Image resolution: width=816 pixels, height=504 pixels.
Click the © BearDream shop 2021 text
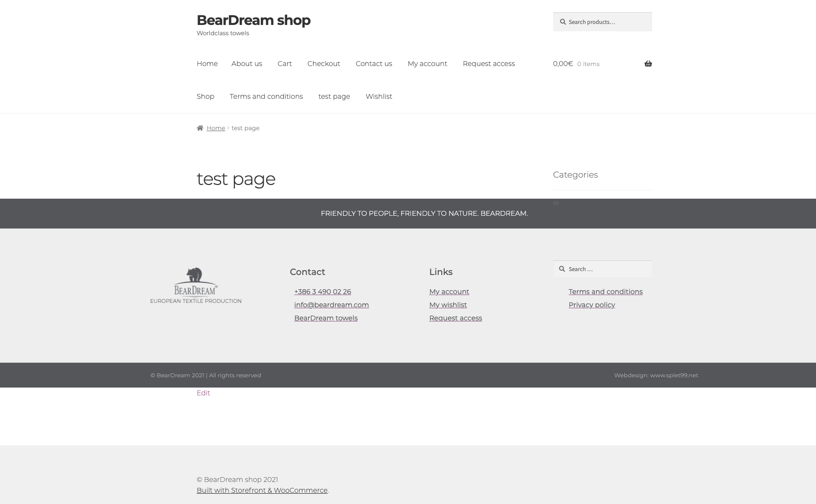(x=237, y=480)
